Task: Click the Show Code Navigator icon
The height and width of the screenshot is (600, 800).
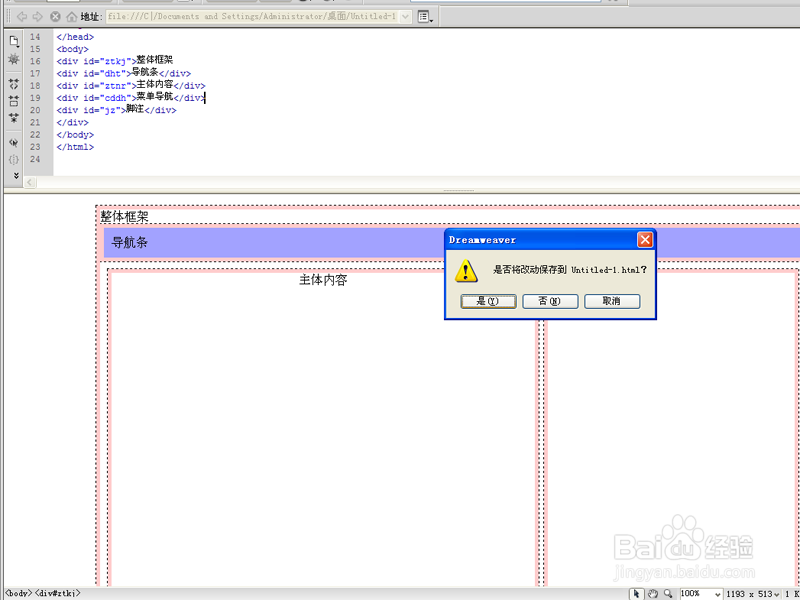Action: click(x=14, y=60)
